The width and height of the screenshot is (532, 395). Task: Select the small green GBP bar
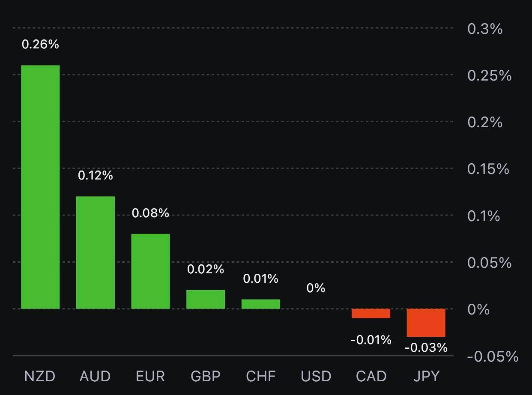206,299
